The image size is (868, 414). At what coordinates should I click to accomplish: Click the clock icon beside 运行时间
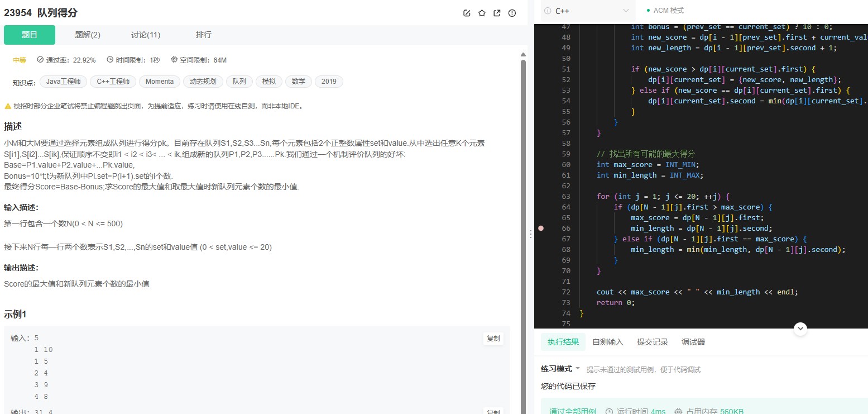pos(608,411)
